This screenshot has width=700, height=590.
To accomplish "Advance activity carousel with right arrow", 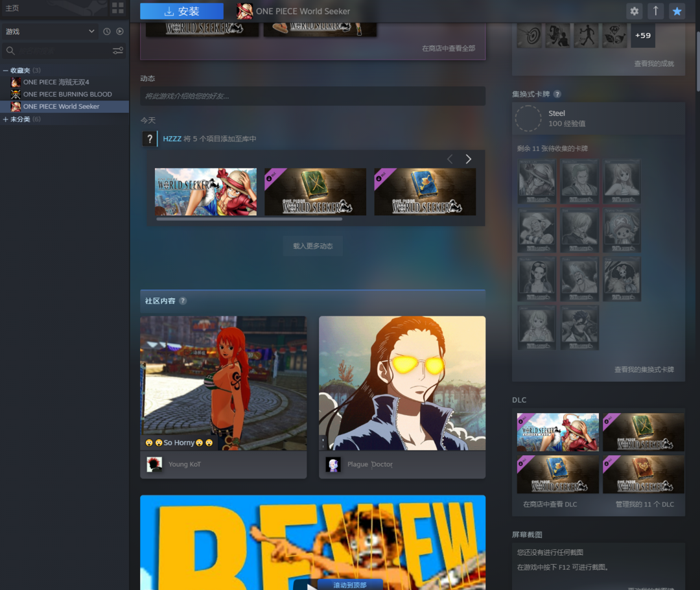I will 468,159.
